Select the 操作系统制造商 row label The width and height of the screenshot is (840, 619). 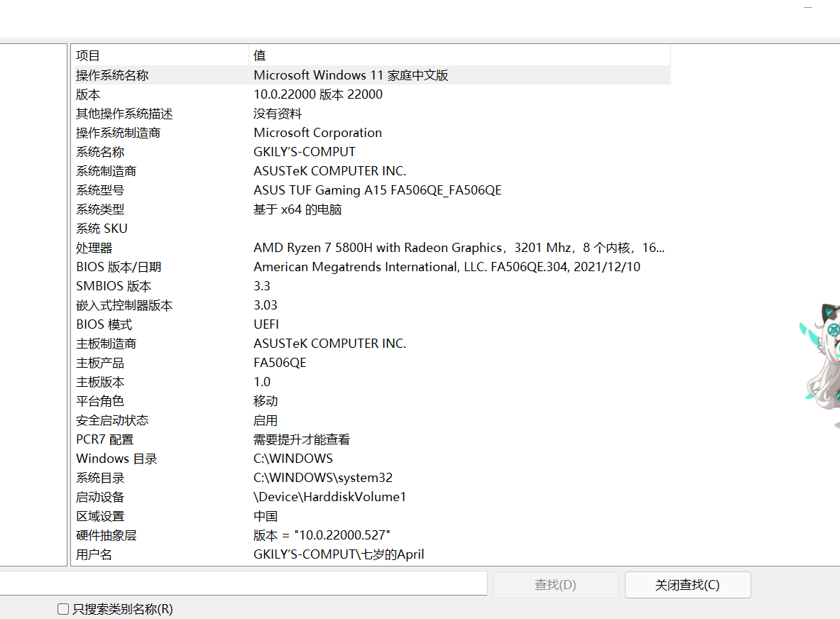click(x=118, y=133)
